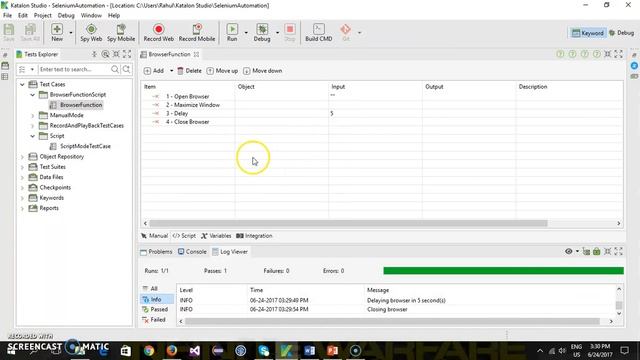
Task: Select the '3 - Delay' step
Action: coord(177,114)
